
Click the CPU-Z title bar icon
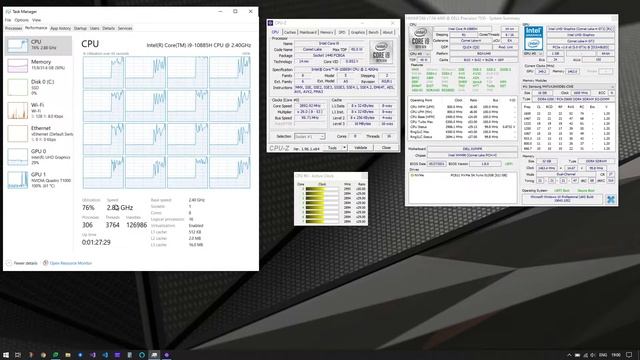click(x=270, y=23)
